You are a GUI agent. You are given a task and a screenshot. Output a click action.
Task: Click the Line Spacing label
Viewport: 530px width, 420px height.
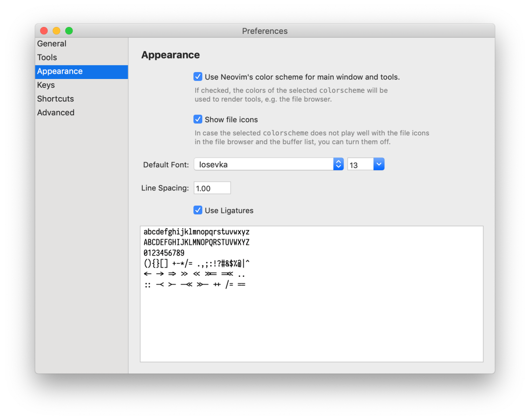pyautogui.click(x=165, y=188)
